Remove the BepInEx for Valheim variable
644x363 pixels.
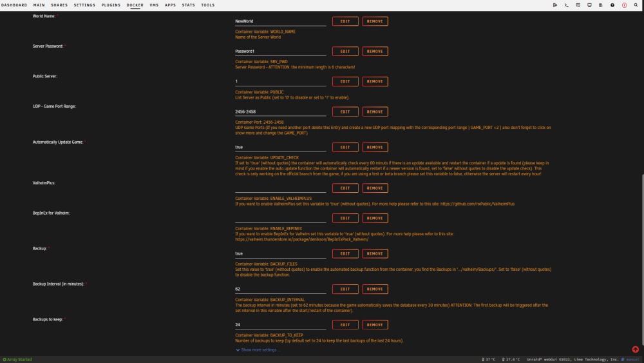point(375,219)
